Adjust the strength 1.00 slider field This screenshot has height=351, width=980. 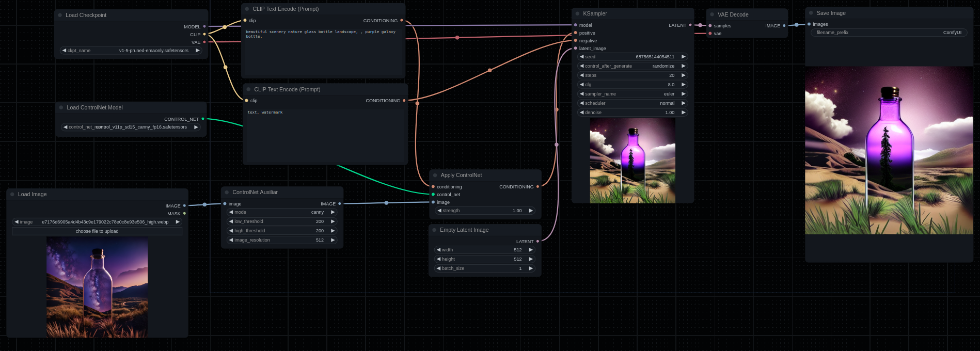point(485,211)
